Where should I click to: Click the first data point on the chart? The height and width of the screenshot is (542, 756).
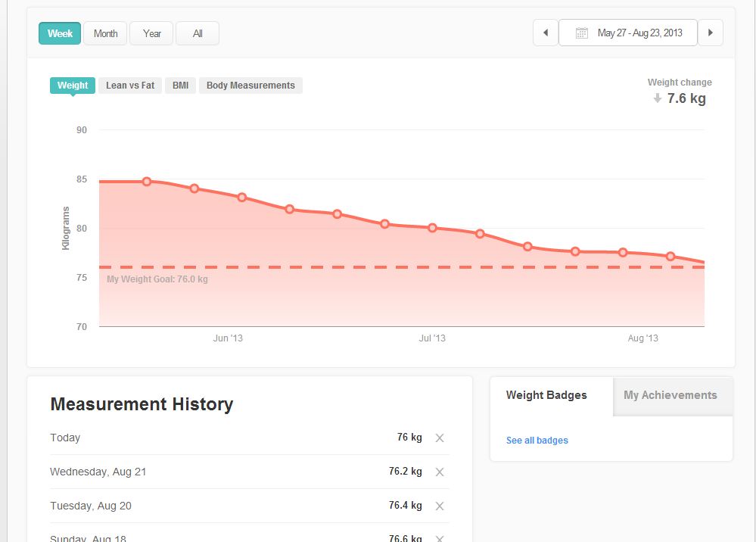click(147, 182)
